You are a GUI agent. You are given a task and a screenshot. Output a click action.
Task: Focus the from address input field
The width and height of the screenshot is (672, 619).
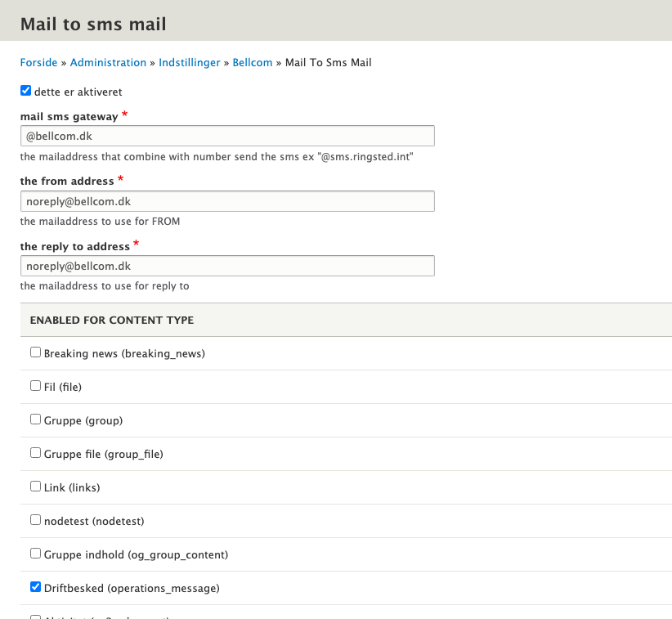(227, 201)
